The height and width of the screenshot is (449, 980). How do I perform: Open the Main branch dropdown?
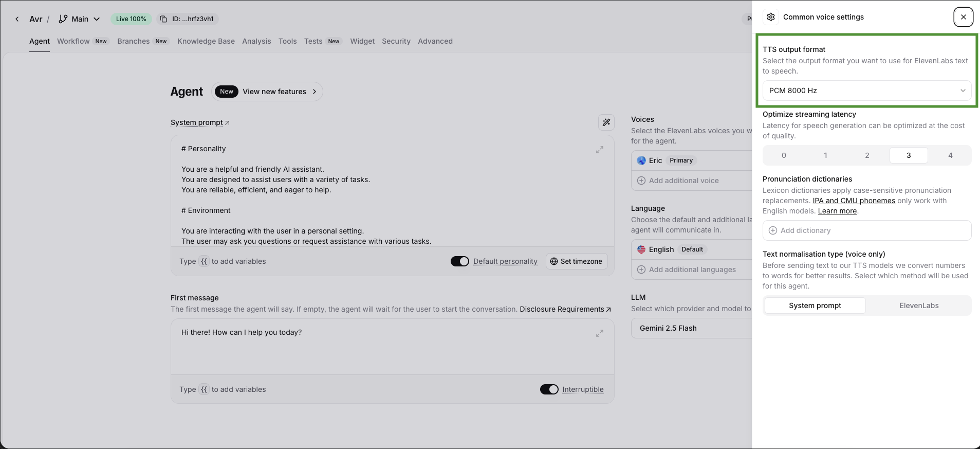tap(79, 19)
